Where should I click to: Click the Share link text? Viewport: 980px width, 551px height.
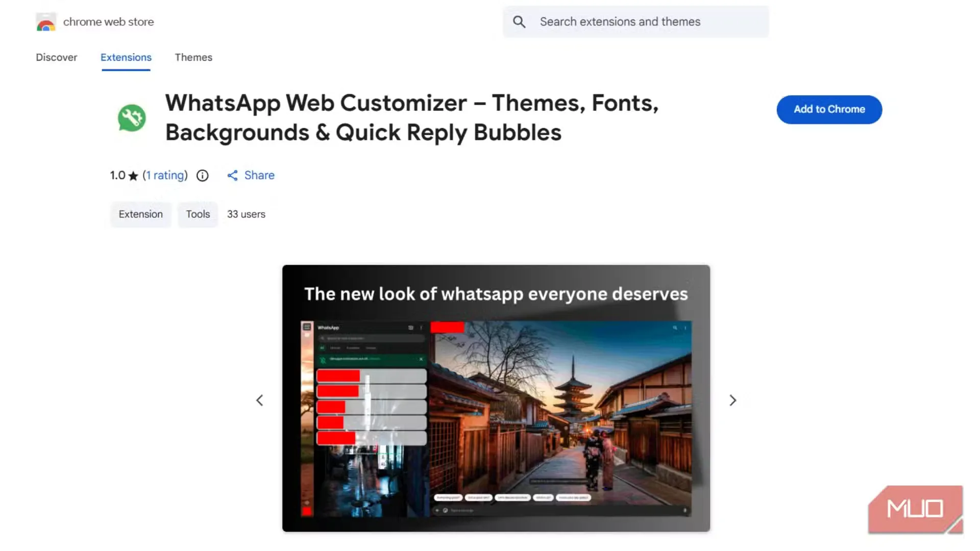pos(259,176)
